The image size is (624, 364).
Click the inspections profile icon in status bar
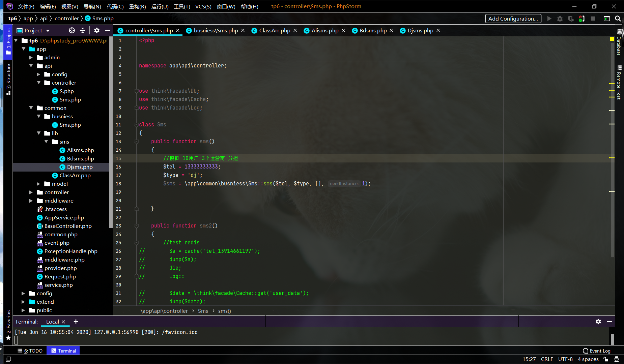(617, 359)
